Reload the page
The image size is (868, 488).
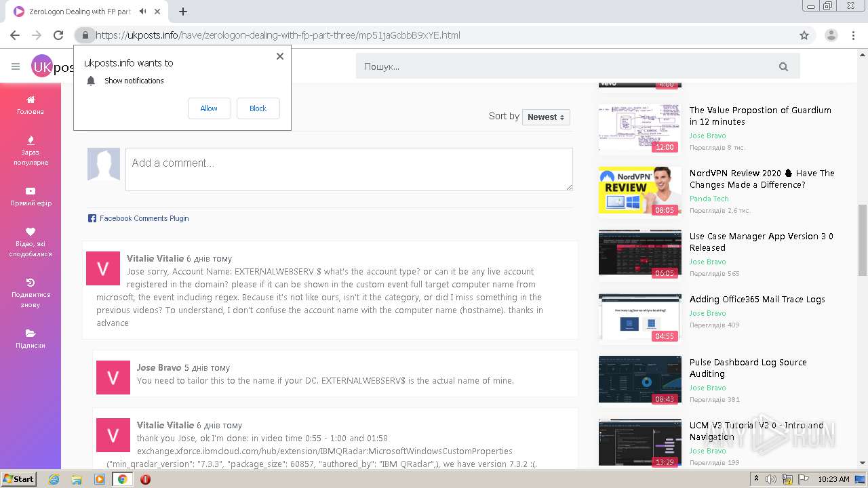(x=58, y=35)
